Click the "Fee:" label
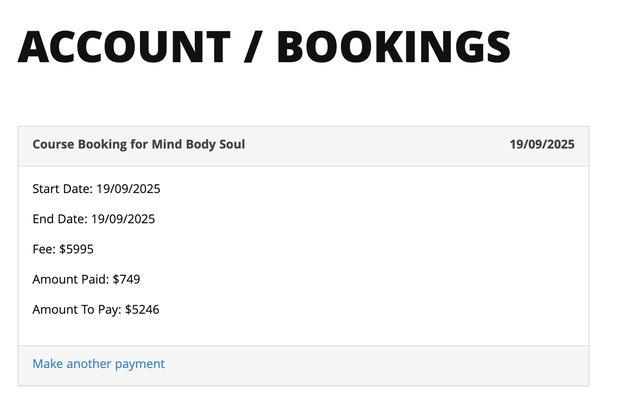 pos(44,249)
